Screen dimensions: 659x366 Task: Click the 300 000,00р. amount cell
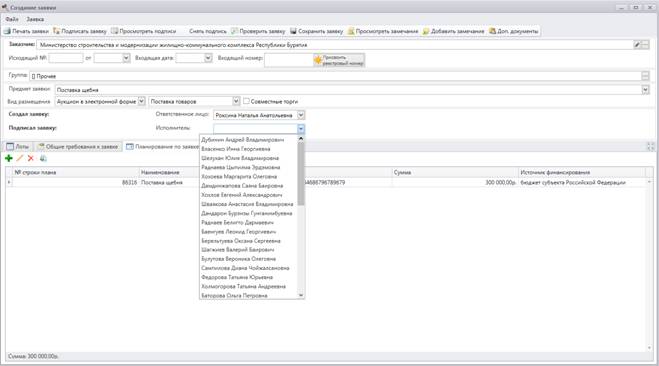pyautogui.click(x=455, y=183)
